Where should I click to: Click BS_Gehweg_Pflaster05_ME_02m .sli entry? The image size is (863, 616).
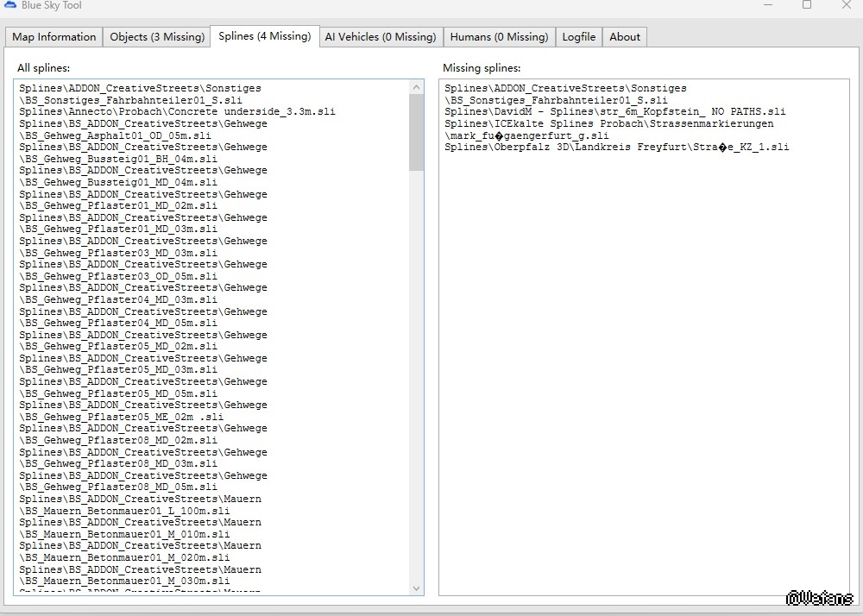121,417
